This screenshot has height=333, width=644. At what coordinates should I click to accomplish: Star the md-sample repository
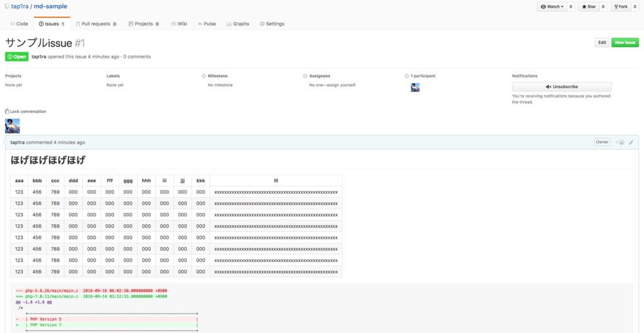pyautogui.click(x=589, y=6)
